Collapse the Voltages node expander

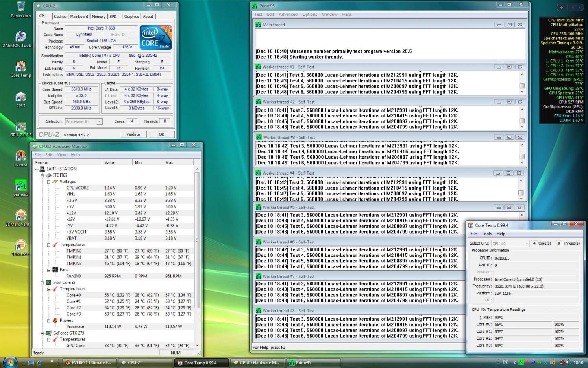[x=49, y=182]
